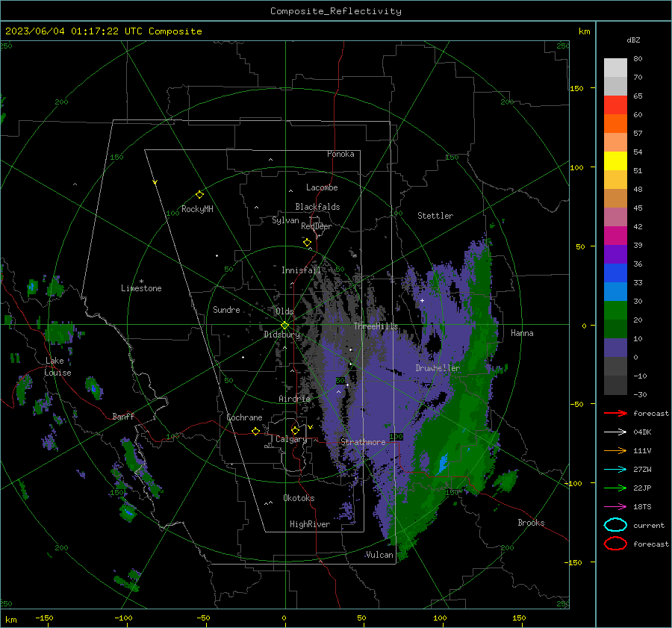
Task: Click the 60 dBZ red color swatch
Action: [x=615, y=105]
